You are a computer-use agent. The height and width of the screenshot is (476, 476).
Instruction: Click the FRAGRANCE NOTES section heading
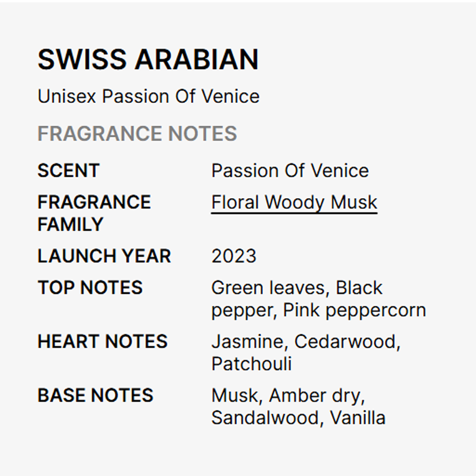tap(137, 133)
